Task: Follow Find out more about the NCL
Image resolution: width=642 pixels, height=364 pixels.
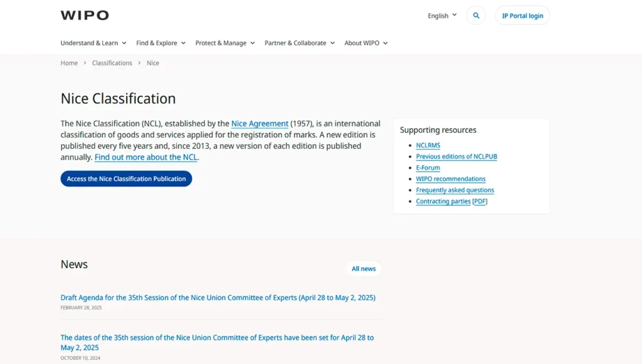Action: pos(145,157)
